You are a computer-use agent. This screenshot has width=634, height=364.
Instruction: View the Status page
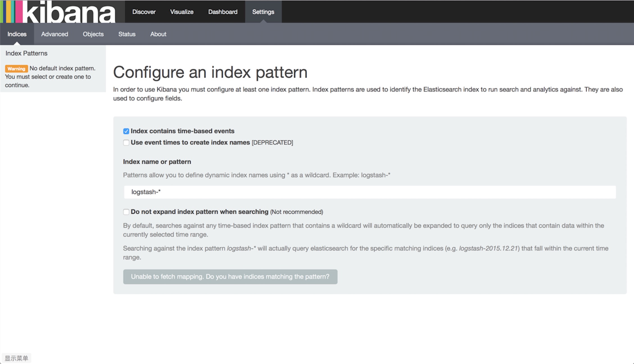pyautogui.click(x=127, y=34)
